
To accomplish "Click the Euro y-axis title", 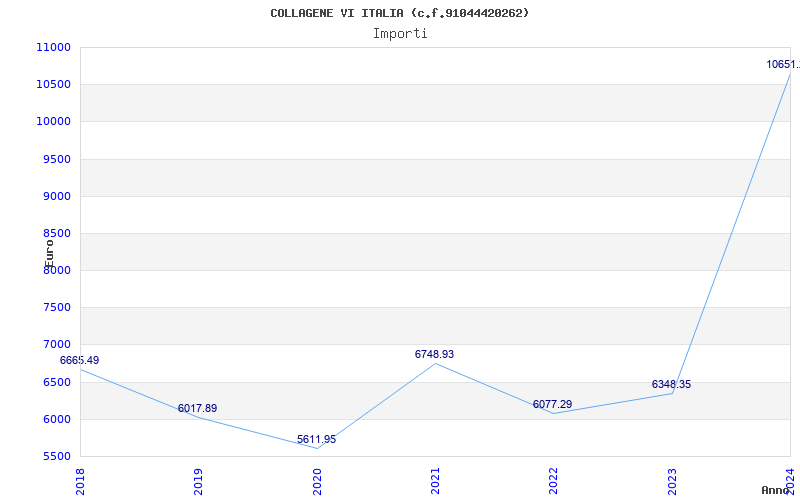I will click(x=49, y=254).
